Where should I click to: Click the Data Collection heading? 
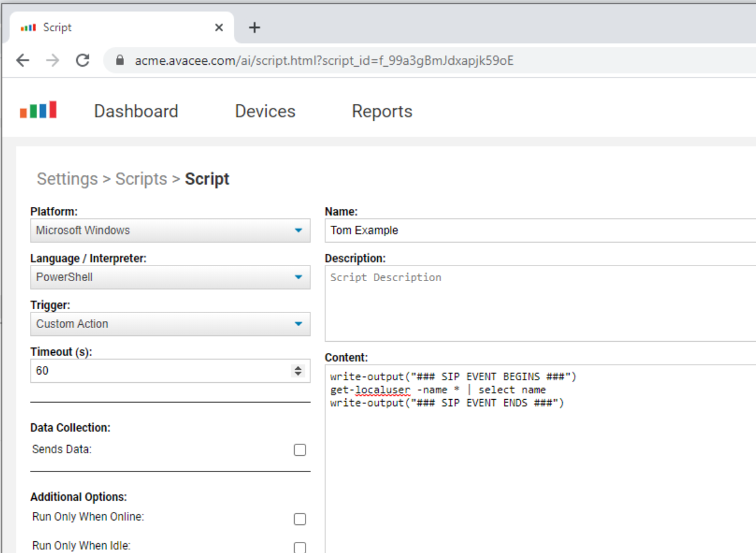point(70,428)
